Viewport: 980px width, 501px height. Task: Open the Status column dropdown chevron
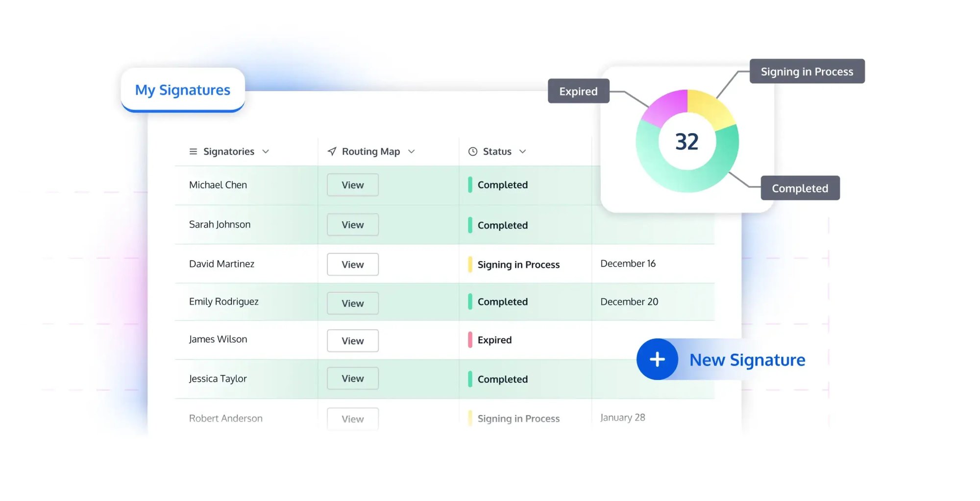point(523,151)
